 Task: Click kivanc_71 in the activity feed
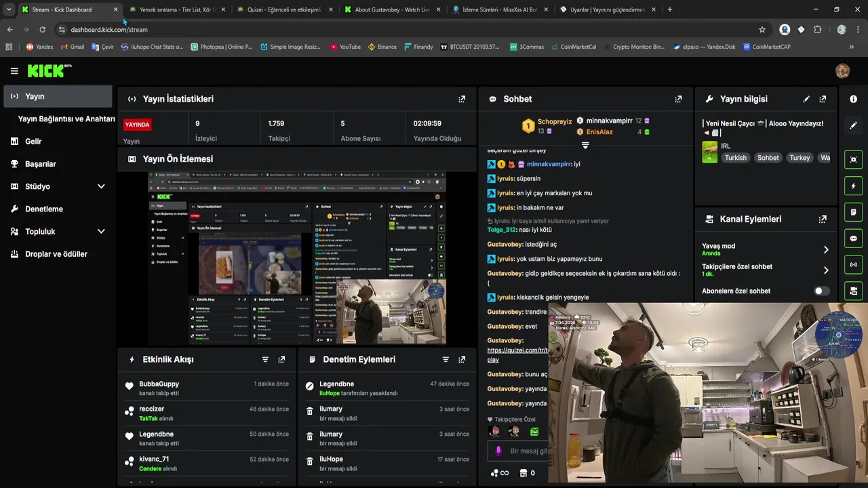[x=154, y=460]
